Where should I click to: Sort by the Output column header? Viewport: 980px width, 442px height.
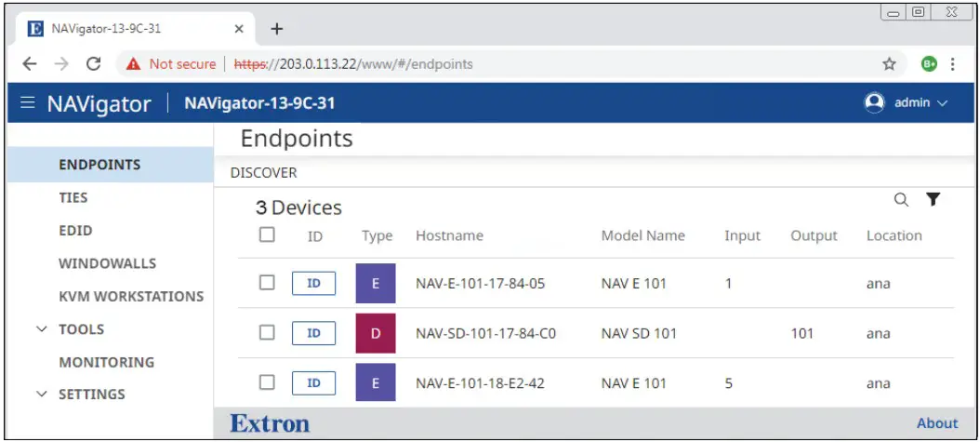point(814,235)
